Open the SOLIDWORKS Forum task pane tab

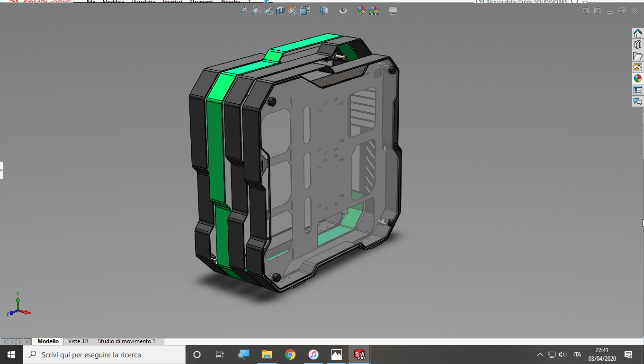click(x=638, y=101)
